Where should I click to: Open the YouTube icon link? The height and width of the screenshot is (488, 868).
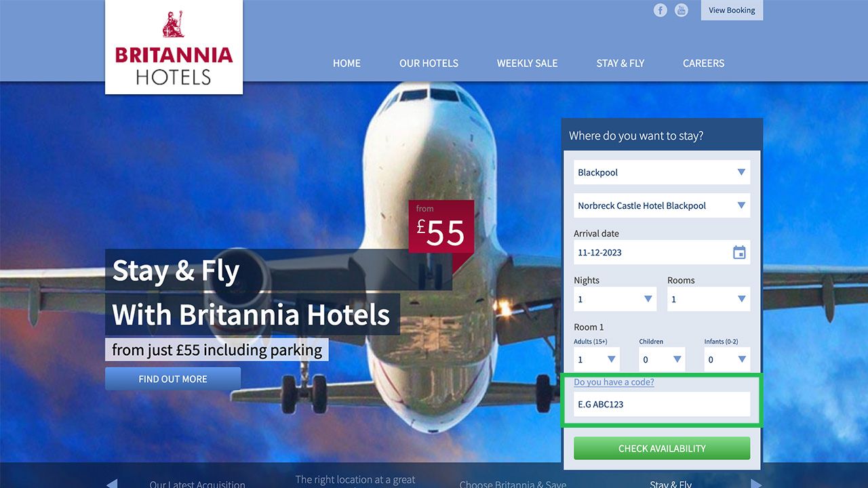pos(682,10)
